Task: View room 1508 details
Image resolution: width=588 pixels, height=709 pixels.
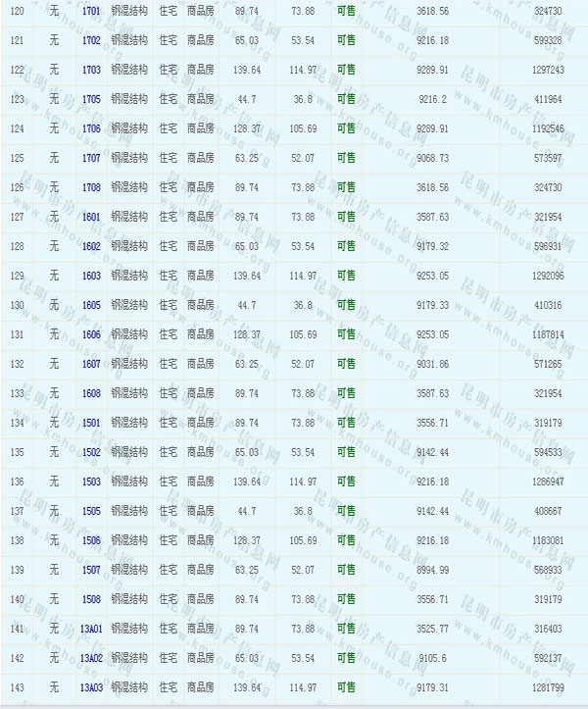Action: [91, 599]
